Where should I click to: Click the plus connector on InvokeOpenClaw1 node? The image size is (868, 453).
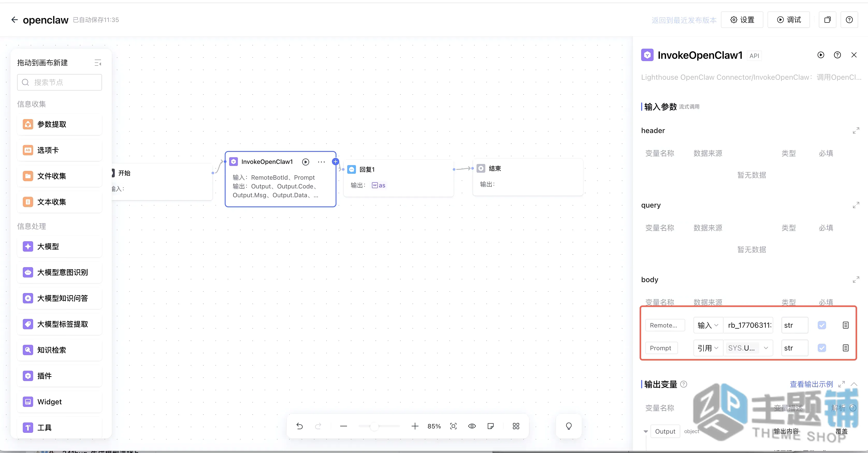tap(335, 162)
